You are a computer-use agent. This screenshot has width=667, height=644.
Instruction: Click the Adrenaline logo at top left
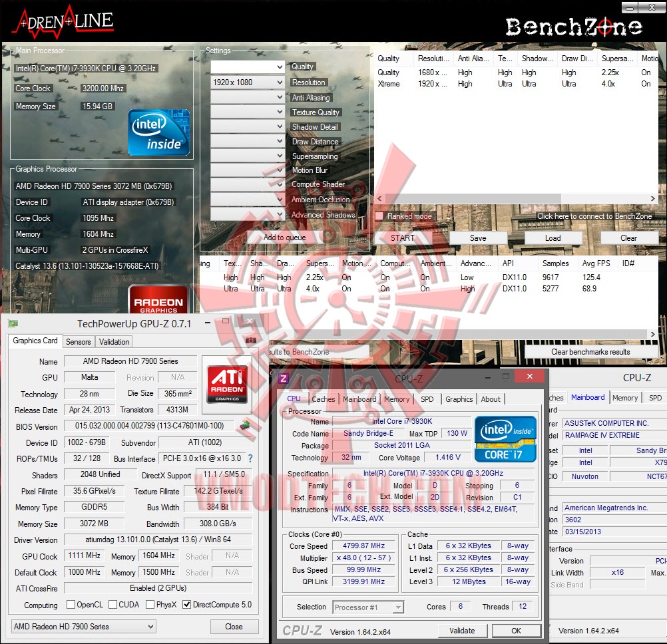click(63, 23)
